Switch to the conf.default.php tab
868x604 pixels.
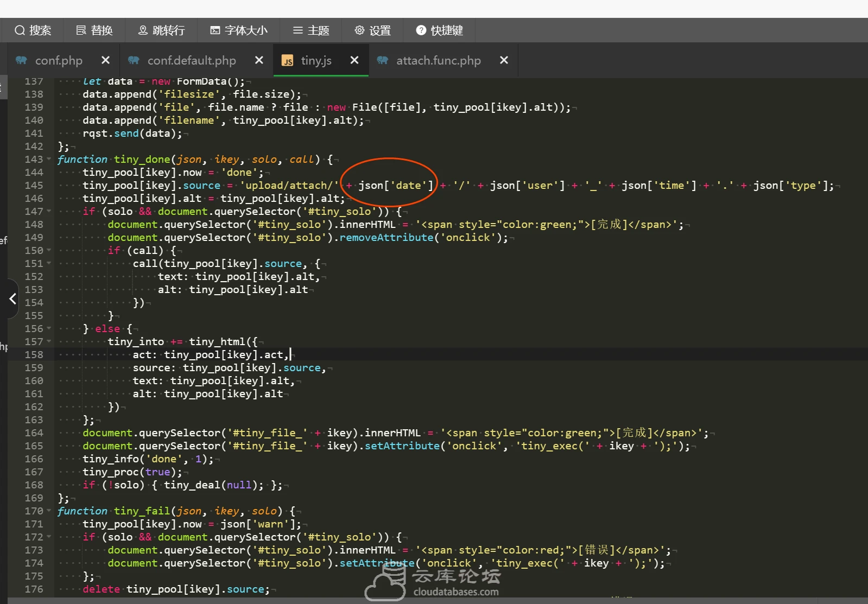pos(191,60)
